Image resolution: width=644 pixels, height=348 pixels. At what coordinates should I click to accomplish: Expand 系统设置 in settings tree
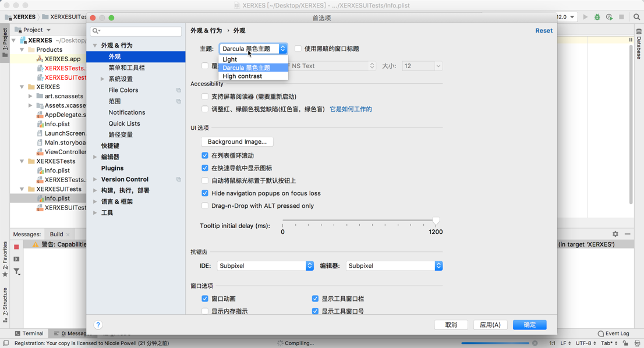(102, 79)
